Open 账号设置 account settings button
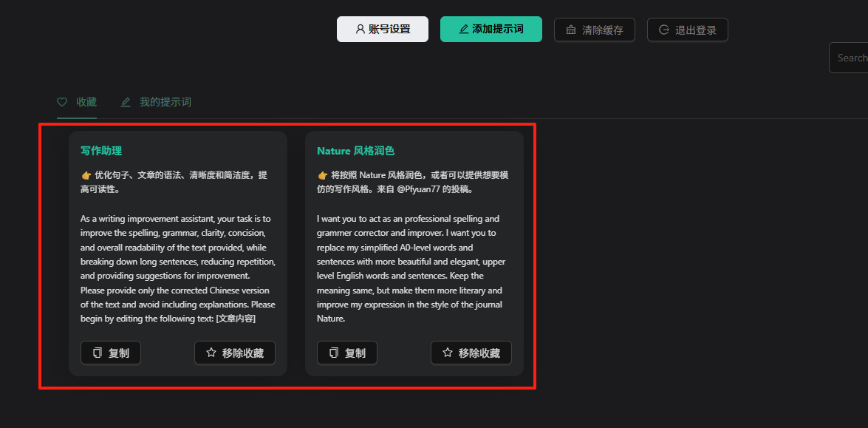 (383, 30)
